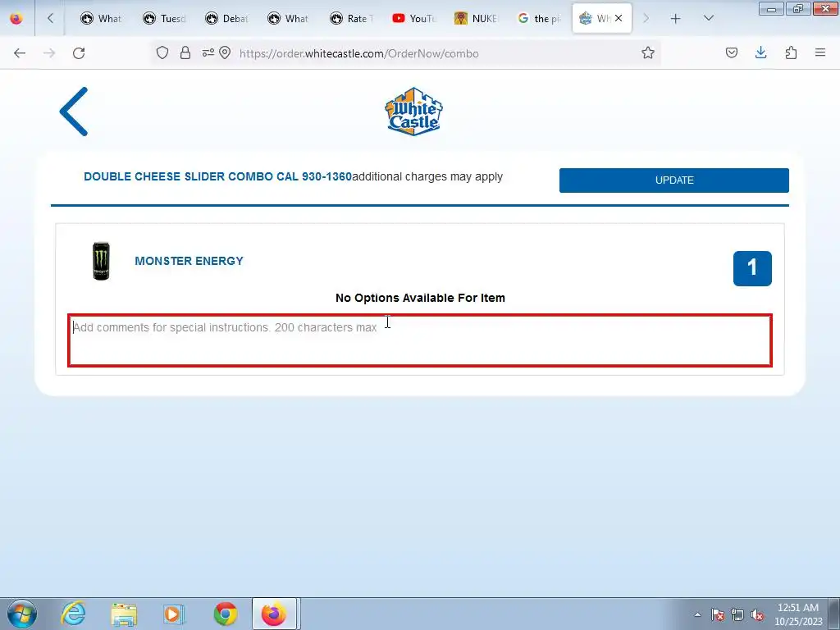The width and height of the screenshot is (840, 630).
Task: Open the Windows Start menu
Action: click(x=22, y=614)
